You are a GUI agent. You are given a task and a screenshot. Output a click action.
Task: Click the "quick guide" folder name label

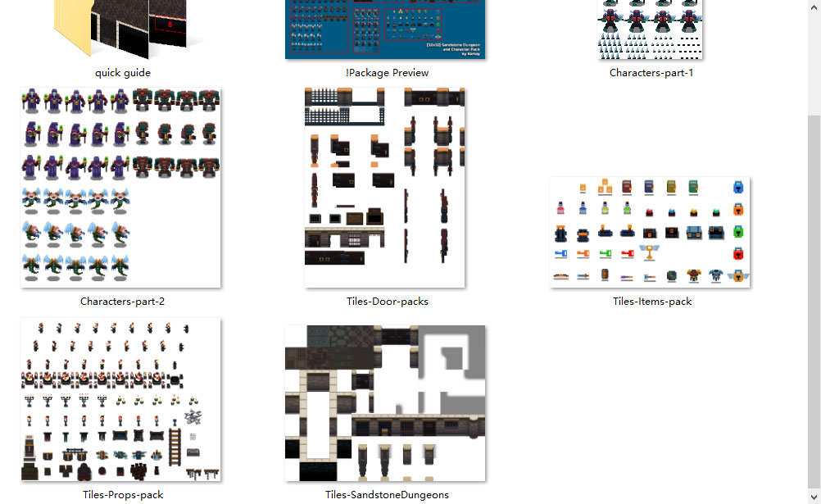coord(123,73)
